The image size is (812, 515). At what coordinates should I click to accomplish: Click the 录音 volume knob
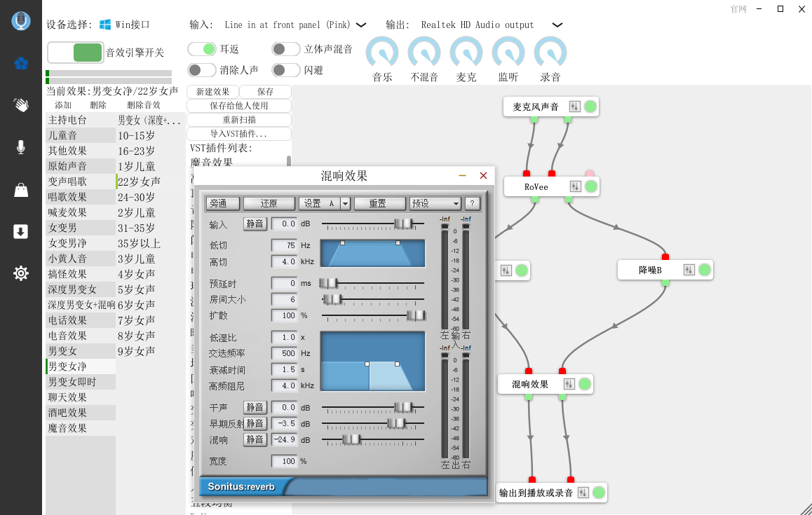click(550, 53)
